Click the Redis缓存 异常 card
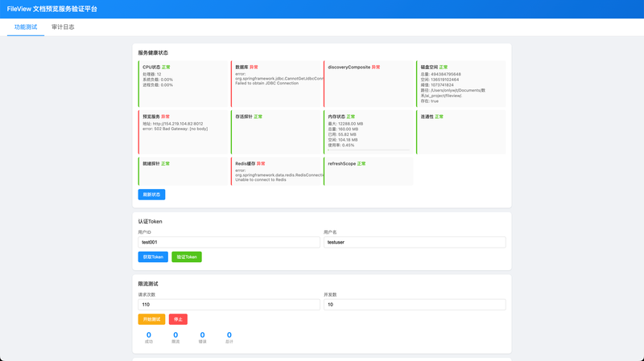Screen dimensions: 644x361 (275, 171)
